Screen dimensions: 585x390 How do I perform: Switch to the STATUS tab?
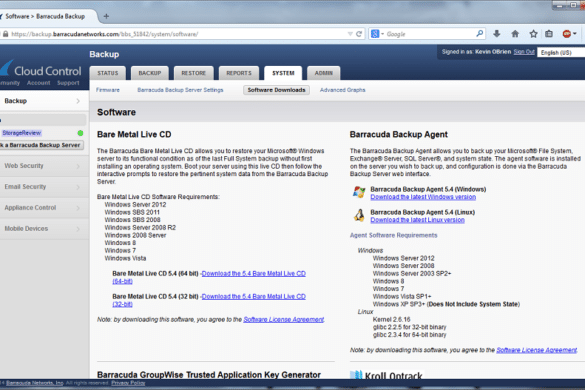click(108, 73)
